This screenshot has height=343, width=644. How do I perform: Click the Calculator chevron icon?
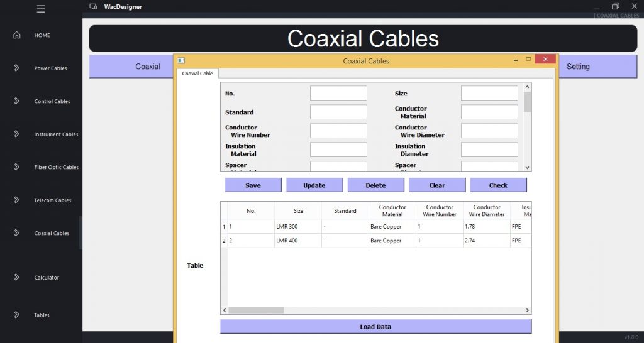[x=17, y=277]
